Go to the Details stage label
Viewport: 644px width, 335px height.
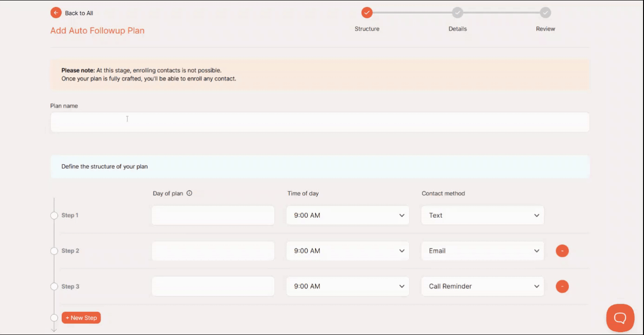pos(458,29)
